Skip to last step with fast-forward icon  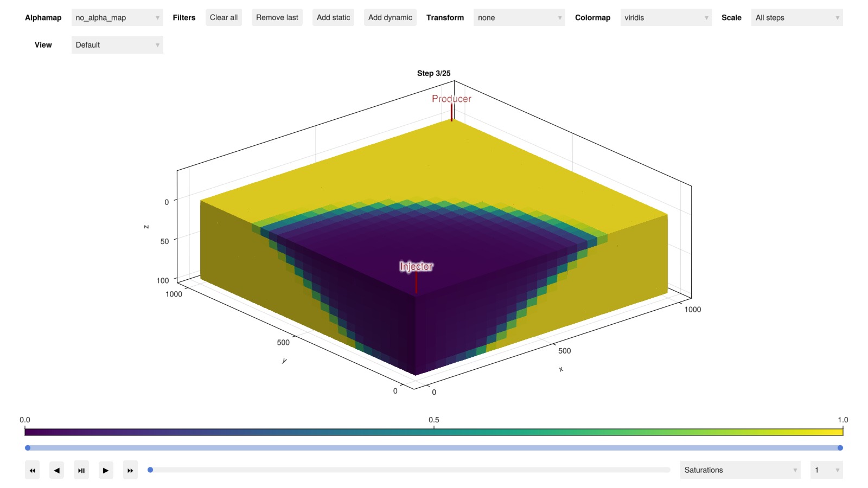click(x=130, y=470)
